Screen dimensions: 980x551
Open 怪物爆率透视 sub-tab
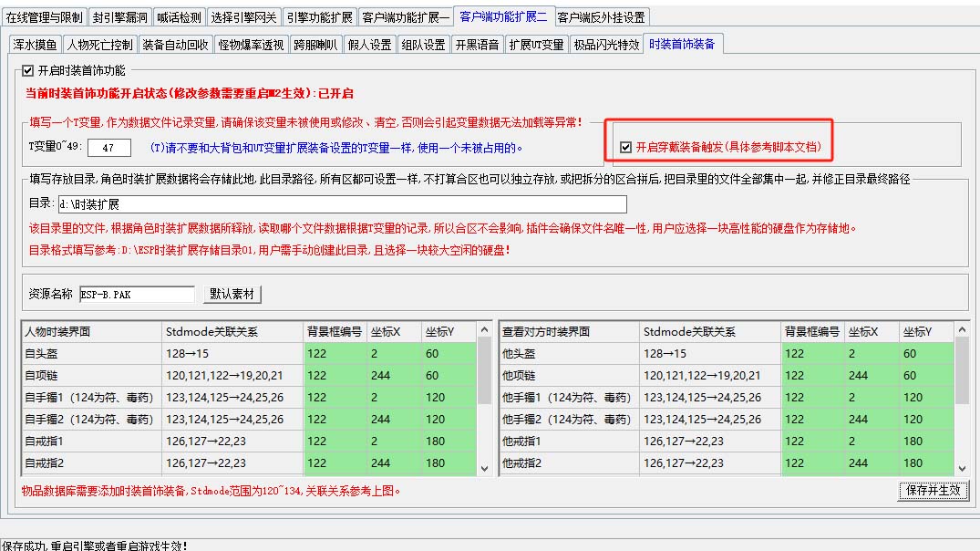coord(251,45)
